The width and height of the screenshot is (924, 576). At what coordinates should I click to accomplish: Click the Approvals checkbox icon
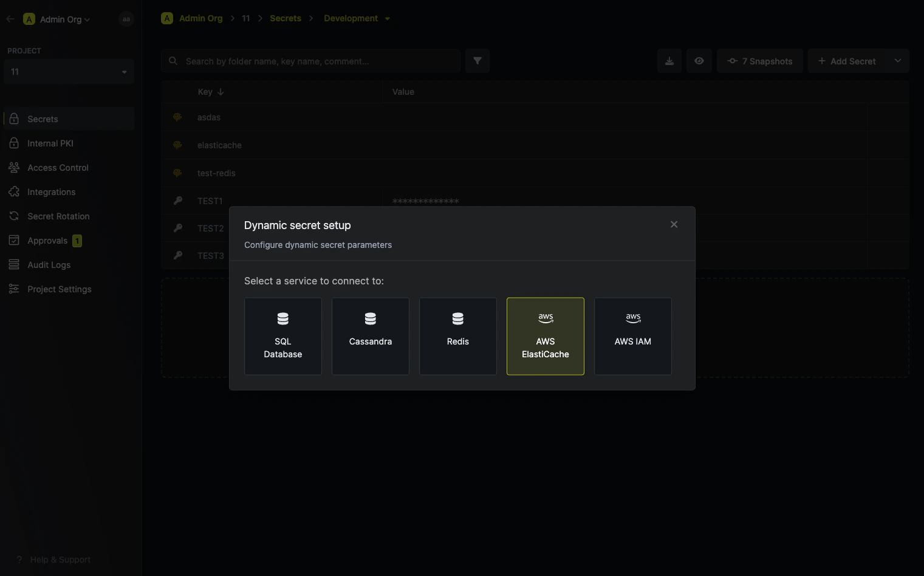coord(14,240)
